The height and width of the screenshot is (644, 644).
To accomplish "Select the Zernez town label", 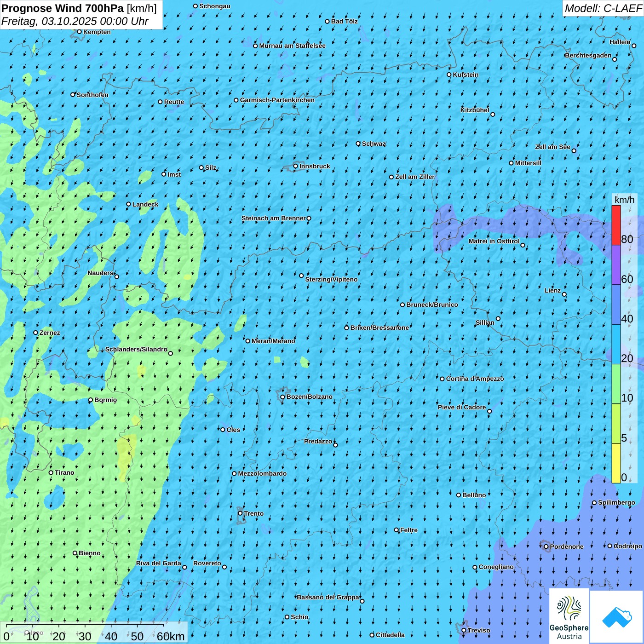I will [x=50, y=333].
